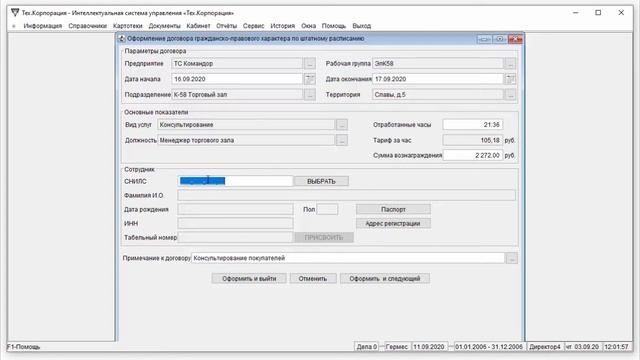Click the 11.09.2020 status bar date

429,347
